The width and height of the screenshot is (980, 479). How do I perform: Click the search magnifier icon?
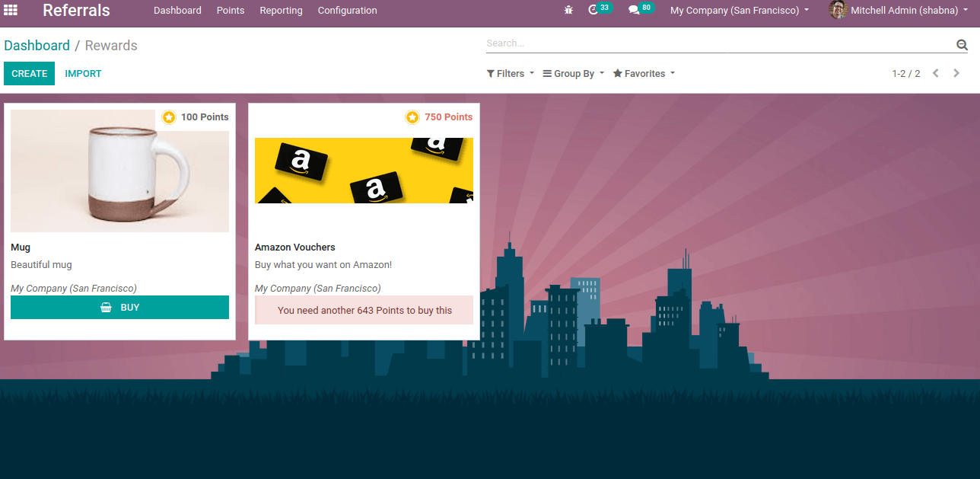pyautogui.click(x=962, y=44)
